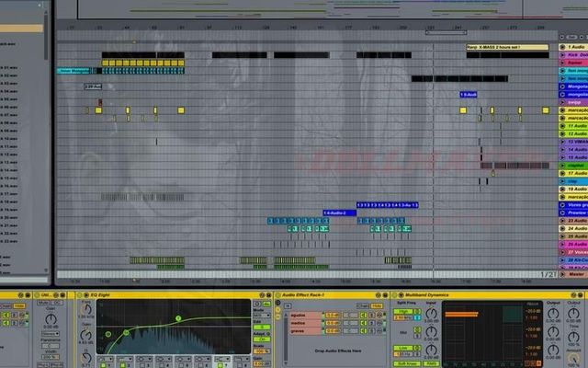The height and width of the screenshot is (368, 588).
Task: Click the Audio Effect Rack save preset icon
Action: (x=384, y=295)
